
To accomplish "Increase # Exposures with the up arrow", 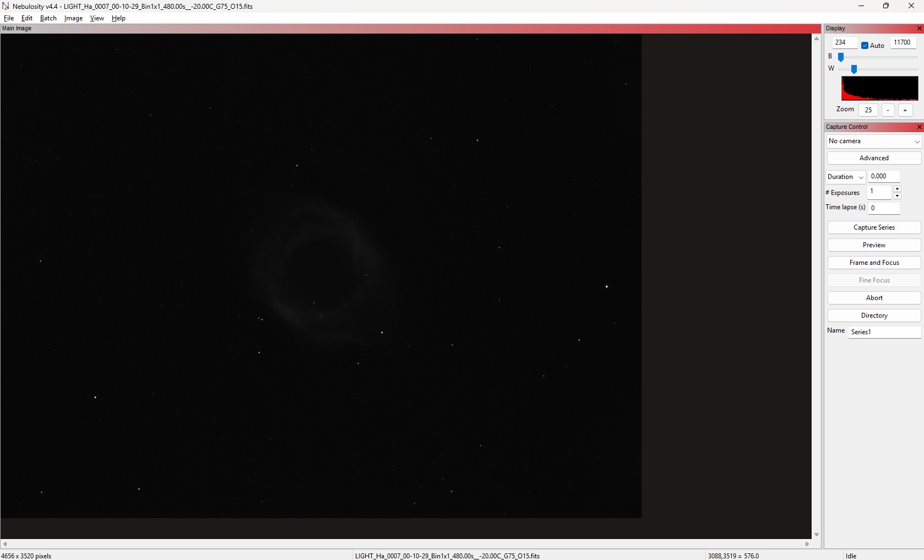I will click(x=898, y=188).
